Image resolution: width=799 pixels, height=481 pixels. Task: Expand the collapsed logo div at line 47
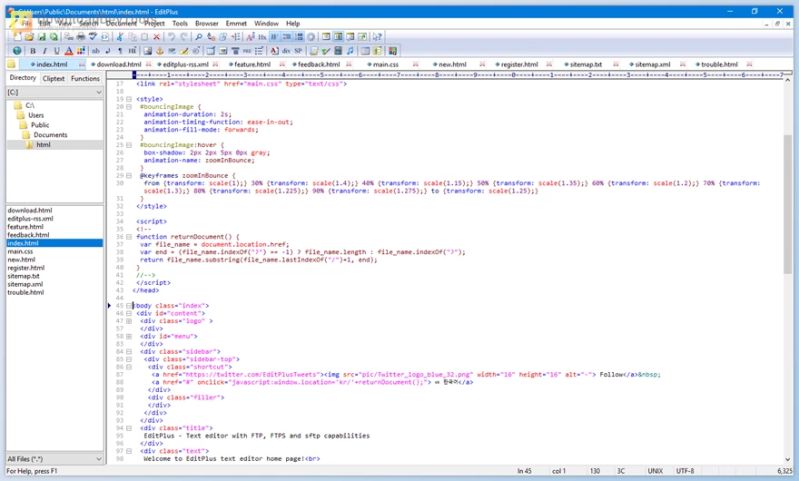click(x=129, y=321)
